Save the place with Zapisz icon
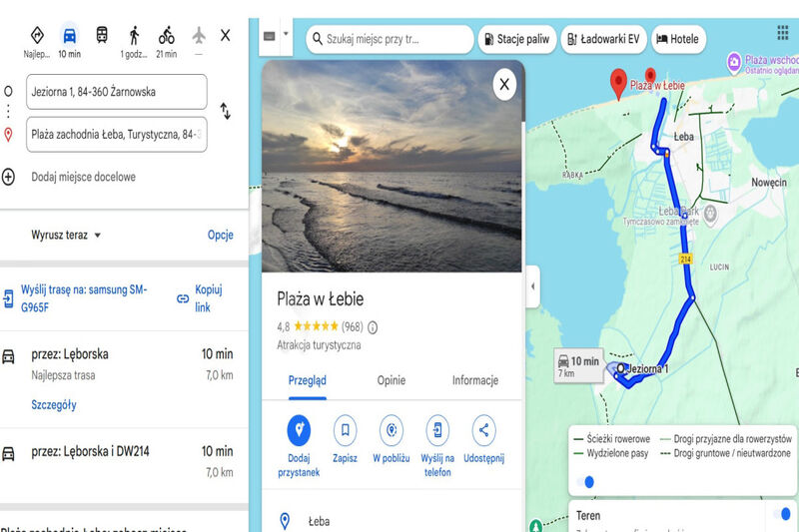This screenshot has height=532, width=799. 345,430
